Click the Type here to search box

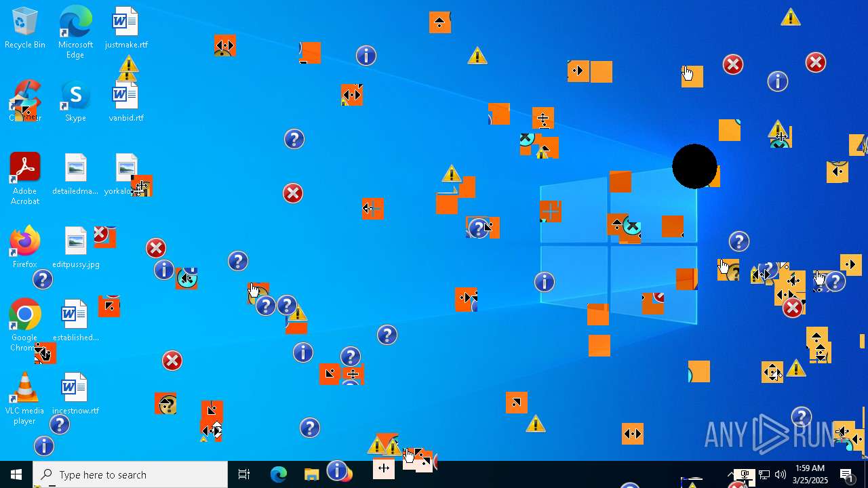130,474
